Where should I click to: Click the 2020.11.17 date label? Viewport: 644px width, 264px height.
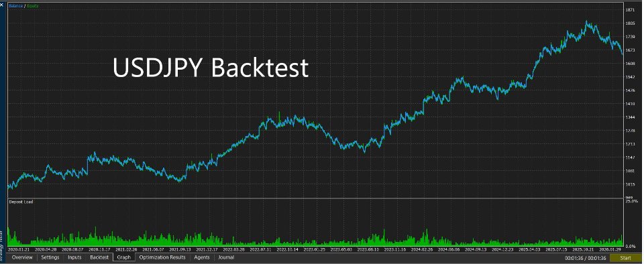point(100,249)
